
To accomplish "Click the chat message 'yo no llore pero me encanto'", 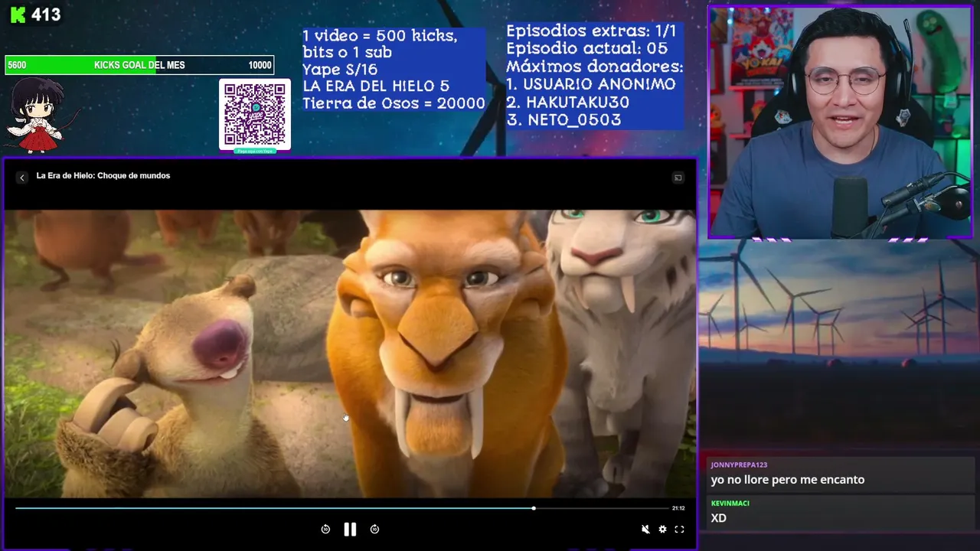I will (787, 480).
